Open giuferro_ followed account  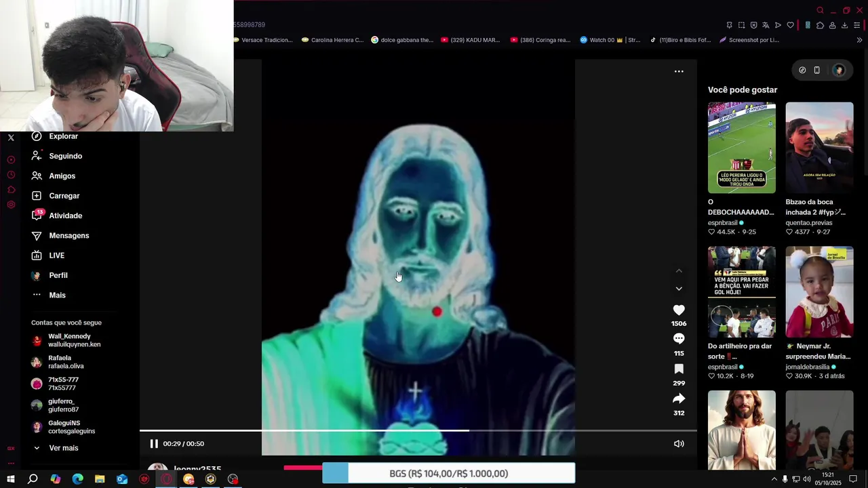click(x=56, y=405)
